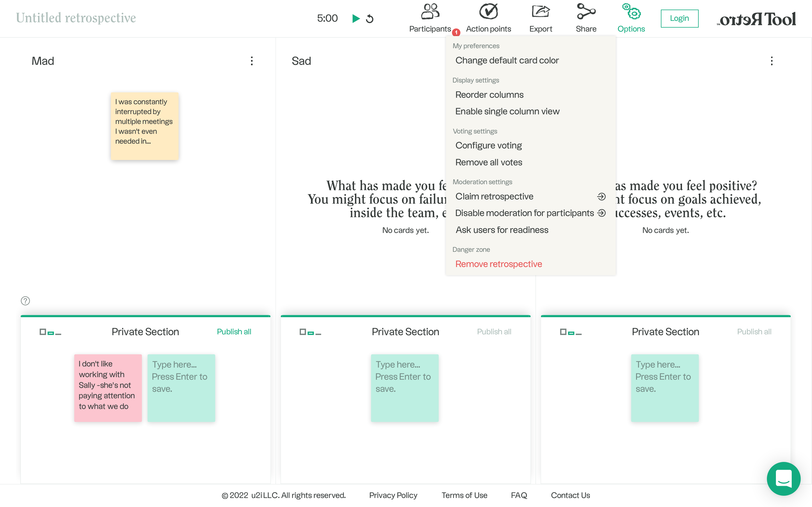Click the Login button
Screen dimensions: 812x507
click(679, 18)
